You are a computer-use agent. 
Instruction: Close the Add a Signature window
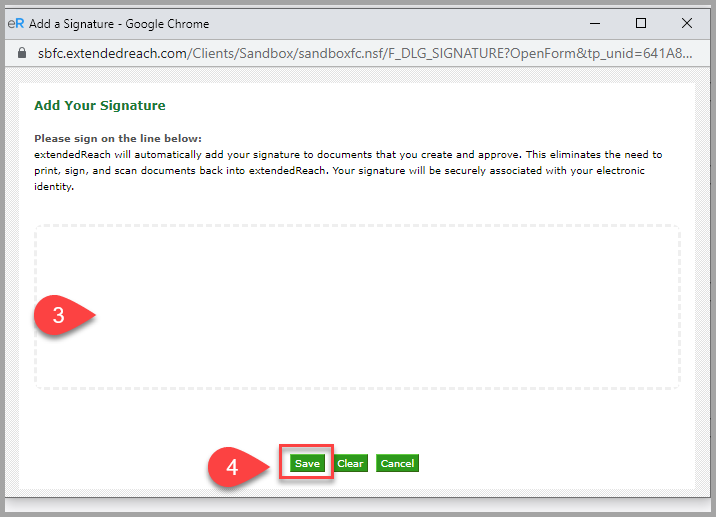(x=687, y=23)
